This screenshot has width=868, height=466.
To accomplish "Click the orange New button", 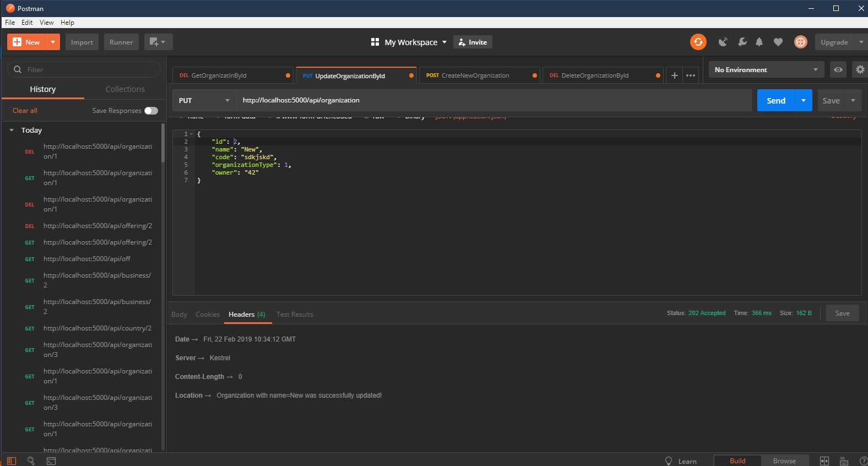I will (27, 42).
